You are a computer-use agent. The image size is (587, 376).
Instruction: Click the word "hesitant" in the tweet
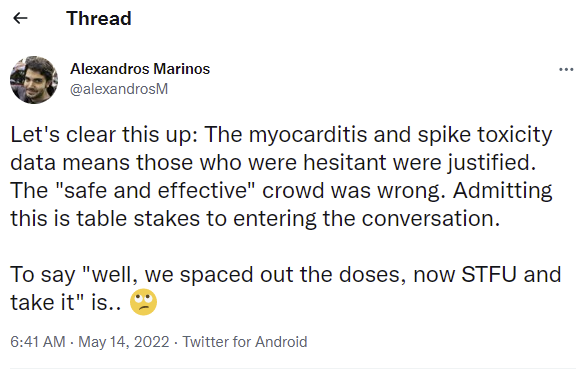coord(344,163)
